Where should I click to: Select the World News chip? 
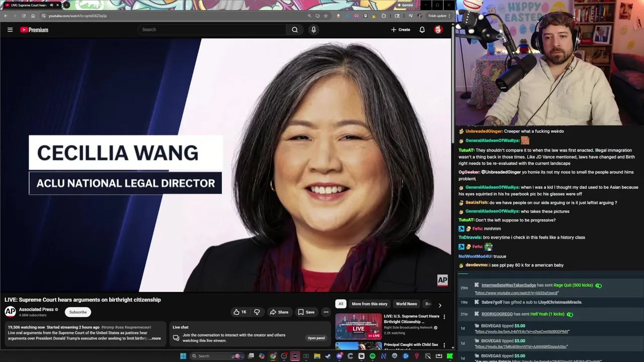click(407, 304)
